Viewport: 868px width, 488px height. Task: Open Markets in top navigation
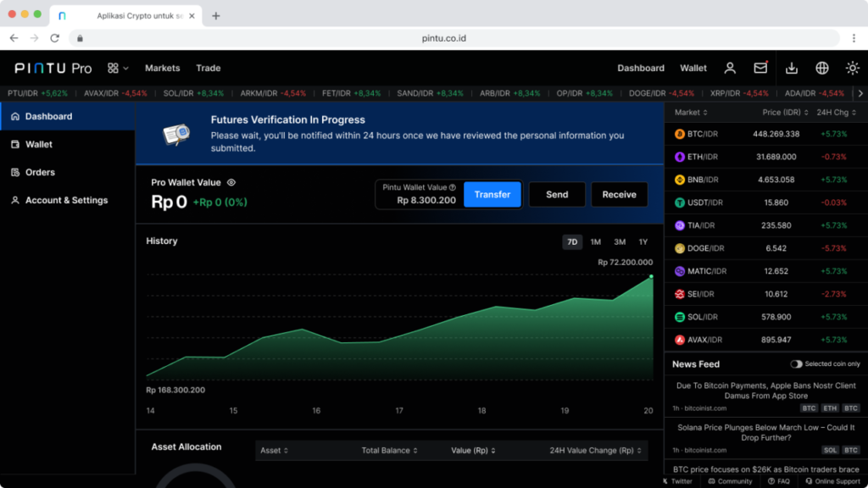[162, 68]
